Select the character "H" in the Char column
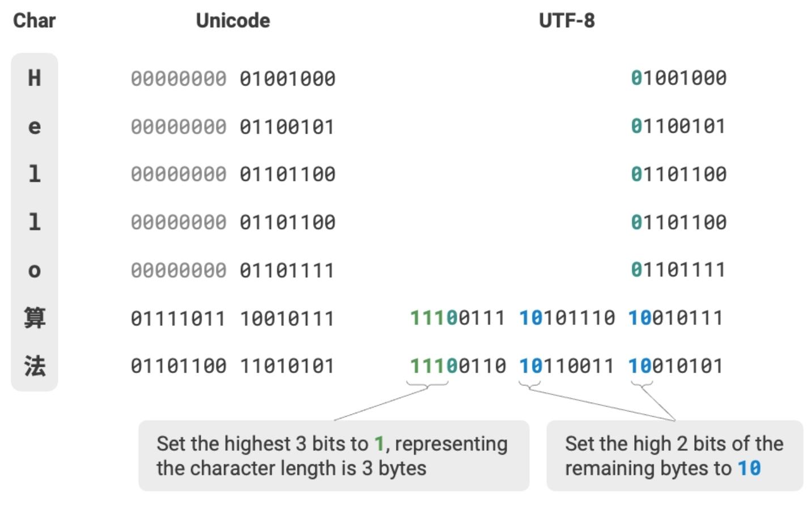The width and height of the screenshot is (812, 508). (x=35, y=78)
